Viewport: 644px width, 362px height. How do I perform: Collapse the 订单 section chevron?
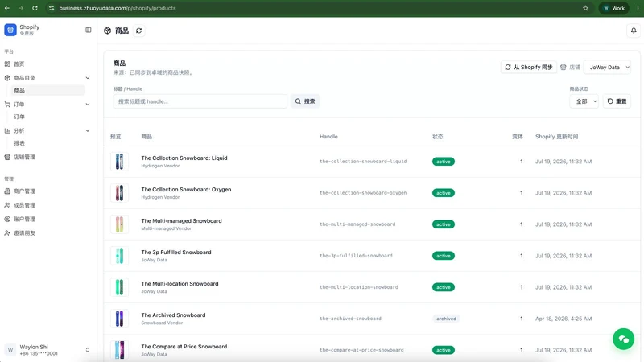88,105
